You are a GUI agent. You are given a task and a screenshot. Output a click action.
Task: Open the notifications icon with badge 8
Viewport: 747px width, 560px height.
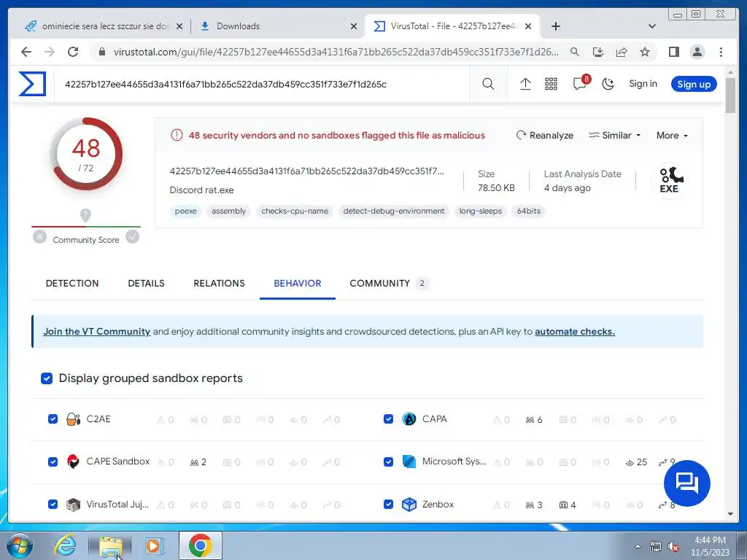tap(581, 83)
